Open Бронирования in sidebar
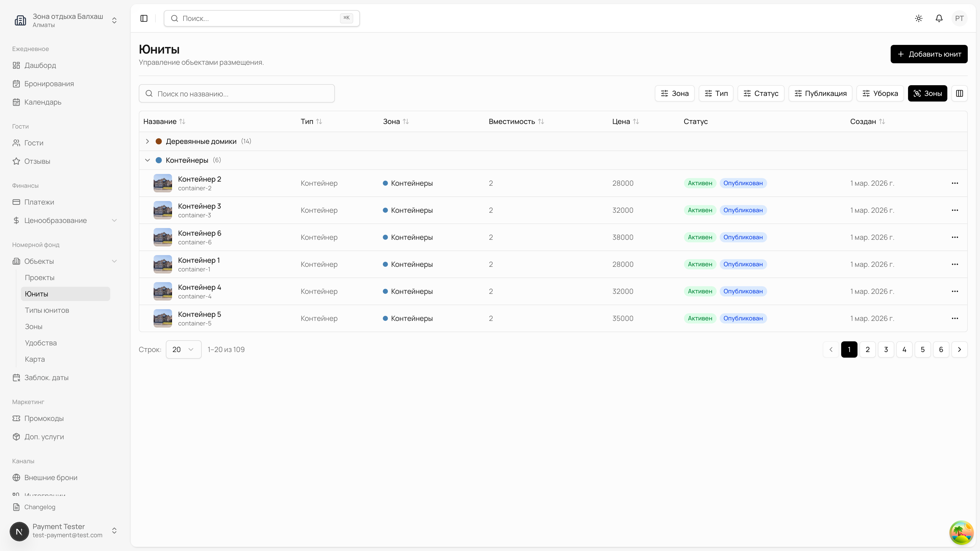 pos(49,84)
